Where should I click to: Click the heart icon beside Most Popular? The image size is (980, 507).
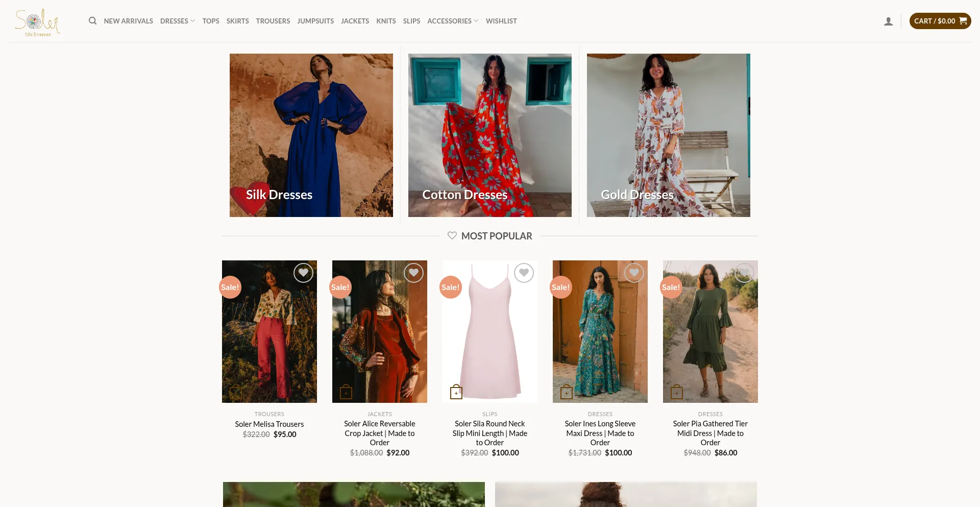[x=452, y=235]
